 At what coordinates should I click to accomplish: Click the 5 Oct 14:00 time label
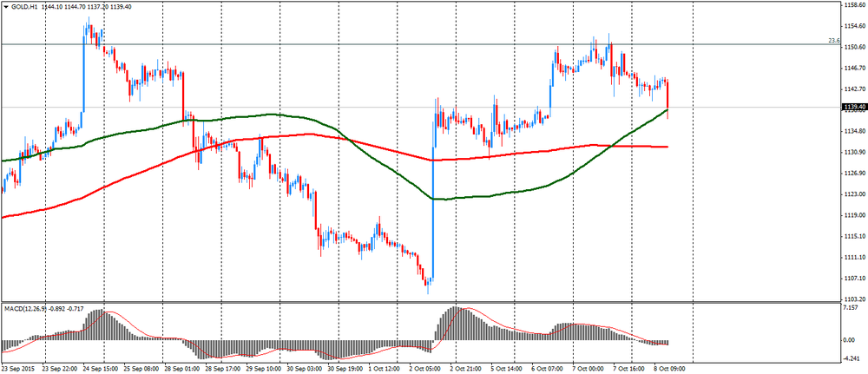[508, 367]
